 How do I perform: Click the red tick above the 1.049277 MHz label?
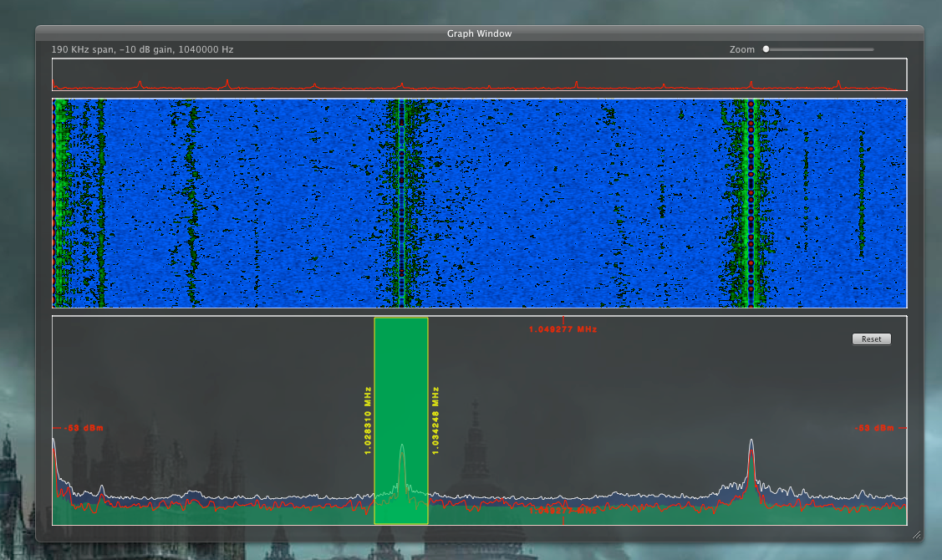tap(563, 318)
